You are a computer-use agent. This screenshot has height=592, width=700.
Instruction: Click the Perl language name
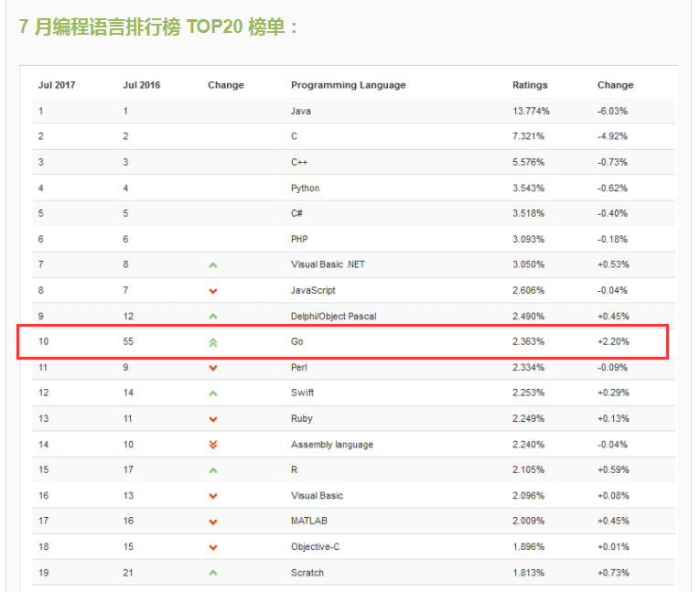point(298,368)
